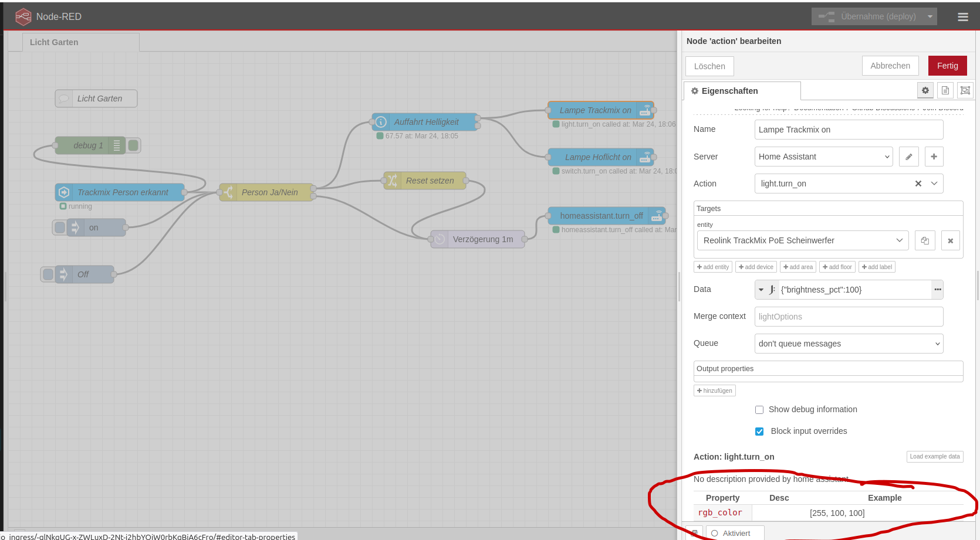Click the Abbrechen button

(x=890, y=66)
